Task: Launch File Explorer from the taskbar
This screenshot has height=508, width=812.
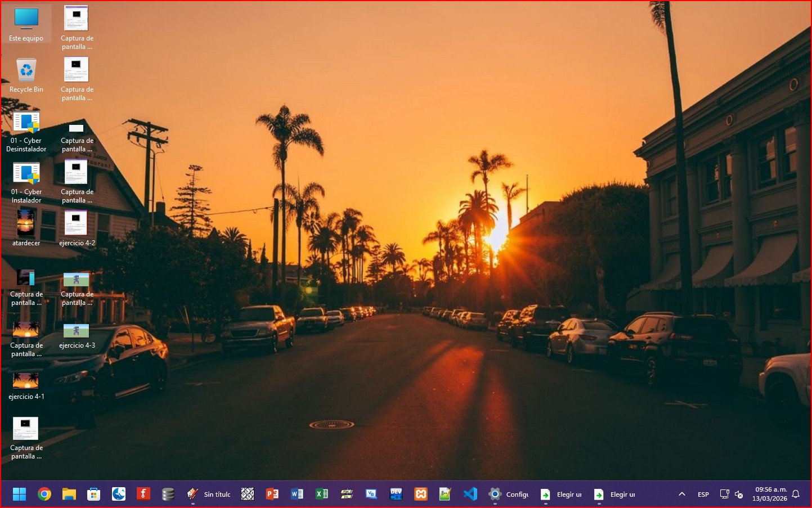Action: click(x=69, y=494)
